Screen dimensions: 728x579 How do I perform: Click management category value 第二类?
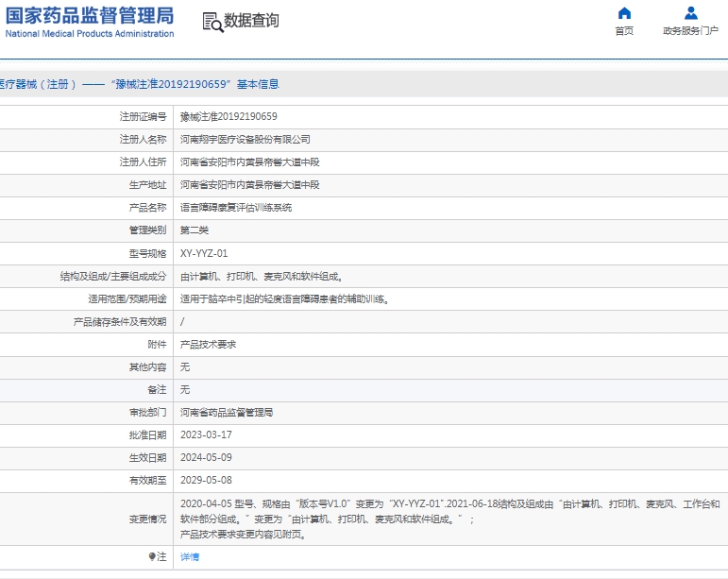point(195,230)
